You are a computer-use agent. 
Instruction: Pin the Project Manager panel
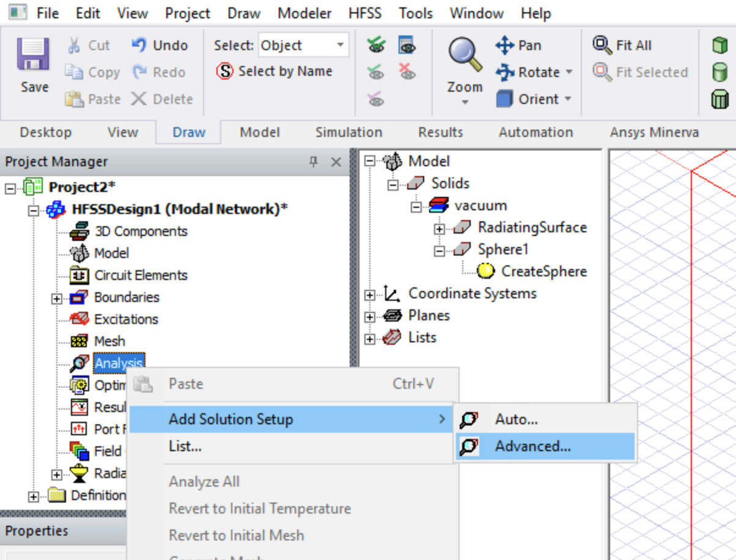click(314, 162)
